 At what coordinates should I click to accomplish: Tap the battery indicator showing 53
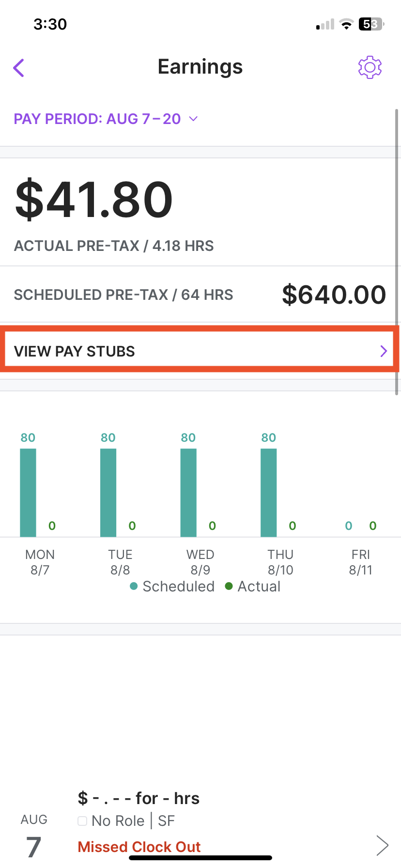tap(370, 24)
